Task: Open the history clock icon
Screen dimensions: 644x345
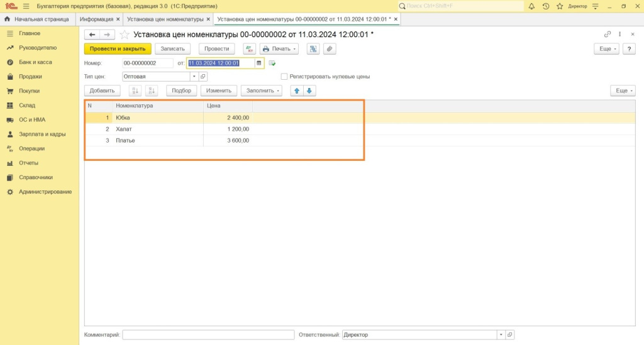Action: [x=545, y=6]
